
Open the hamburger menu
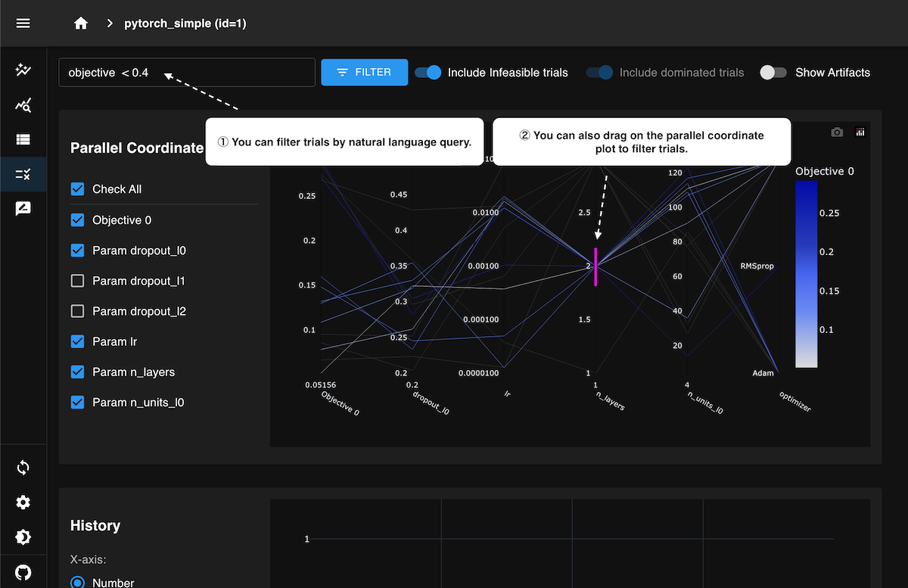pyautogui.click(x=23, y=23)
